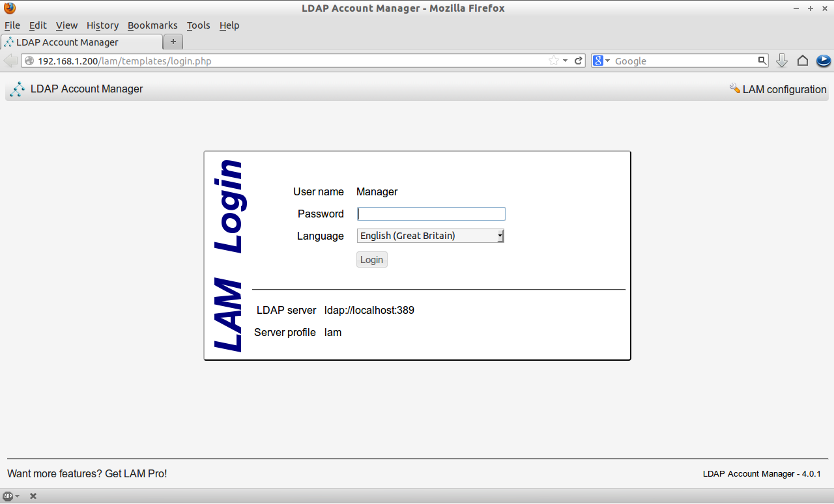Click the blue play add-on icon
834x504 pixels.
pyautogui.click(x=824, y=61)
